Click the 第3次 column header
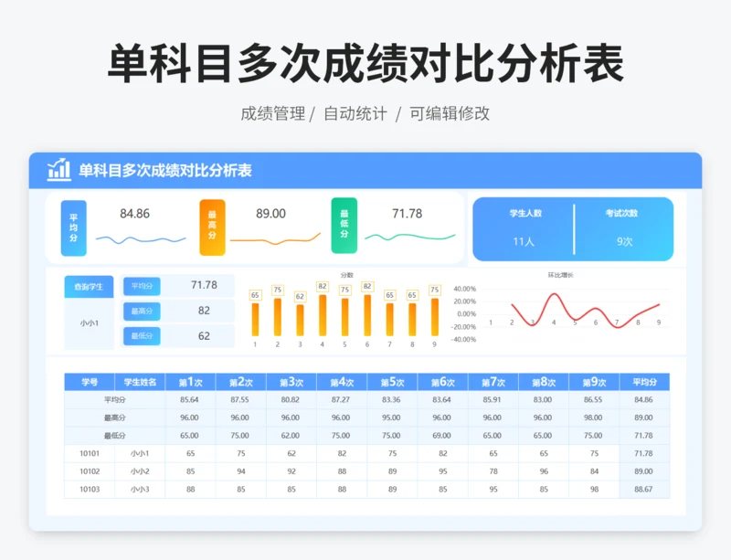This screenshot has width=731, height=560. pyautogui.click(x=291, y=382)
